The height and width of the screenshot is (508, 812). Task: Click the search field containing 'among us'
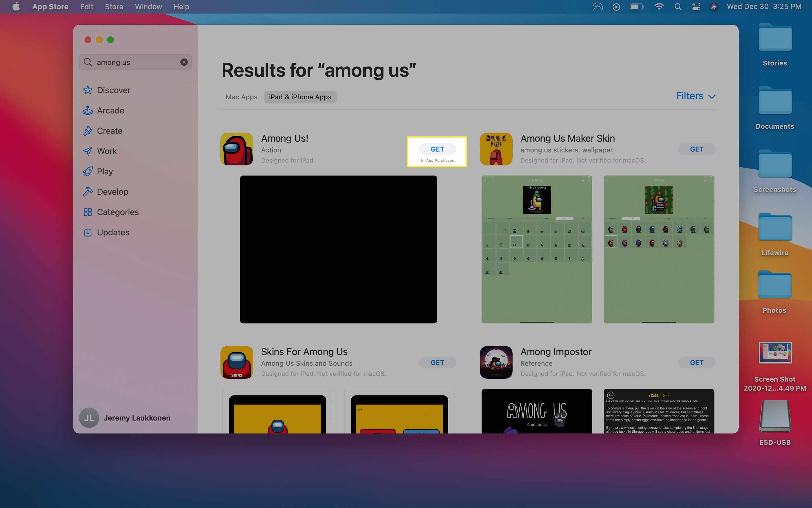(135, 62)
